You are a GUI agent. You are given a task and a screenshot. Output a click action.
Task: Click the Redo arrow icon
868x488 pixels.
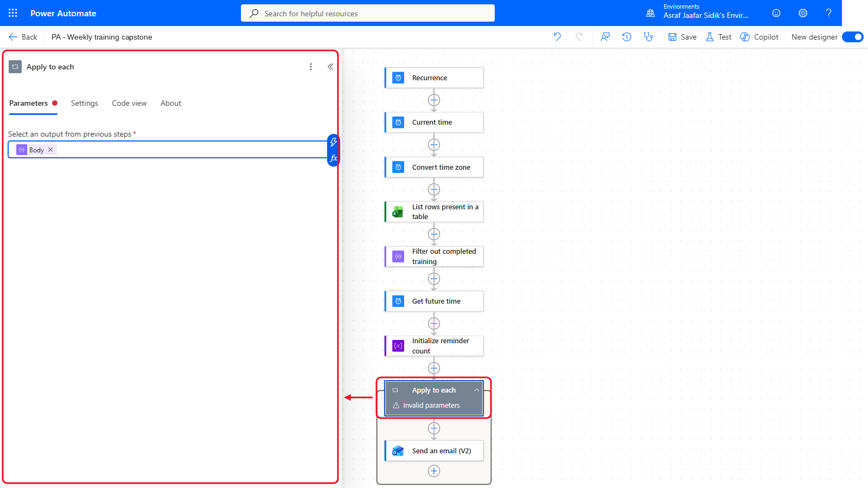pyautogui.click(x=579, y=37)
